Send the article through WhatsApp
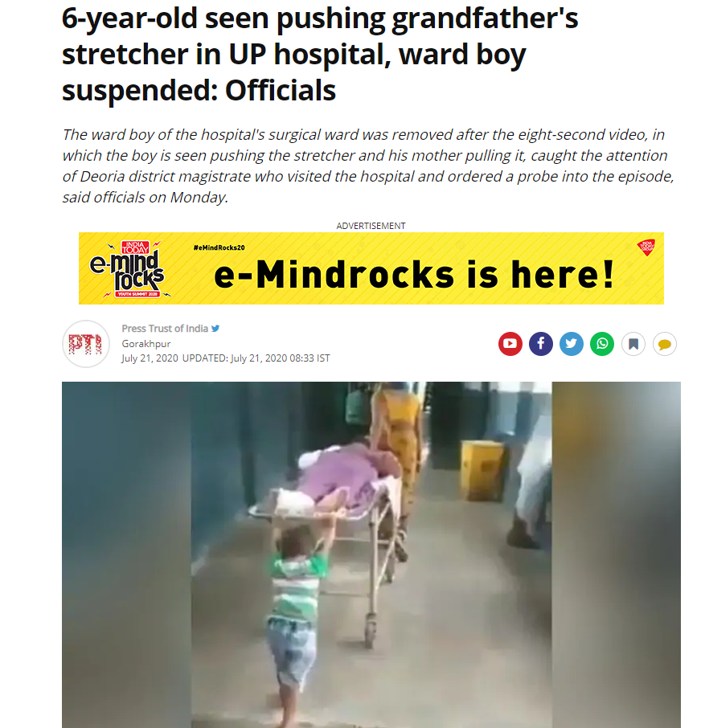 [x=602, y=344]
